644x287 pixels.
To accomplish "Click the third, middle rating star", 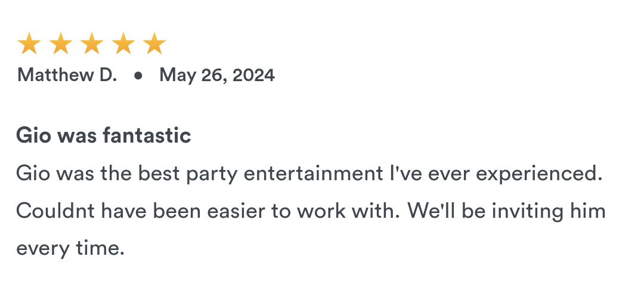I will coord(92,44).
